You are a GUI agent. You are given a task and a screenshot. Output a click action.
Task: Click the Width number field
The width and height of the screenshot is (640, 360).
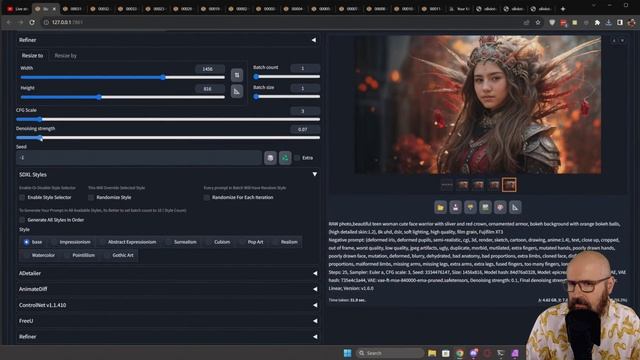(210, 69)
